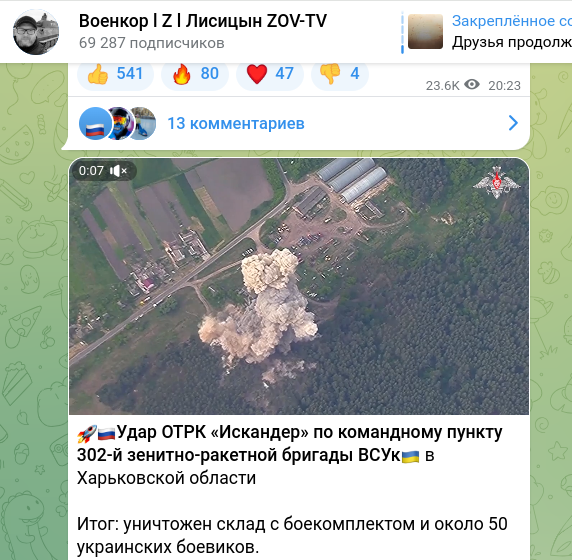Click the eye views icon
Image resolution: width=572 pixels, height=560 pixels.
click(472, 85)
